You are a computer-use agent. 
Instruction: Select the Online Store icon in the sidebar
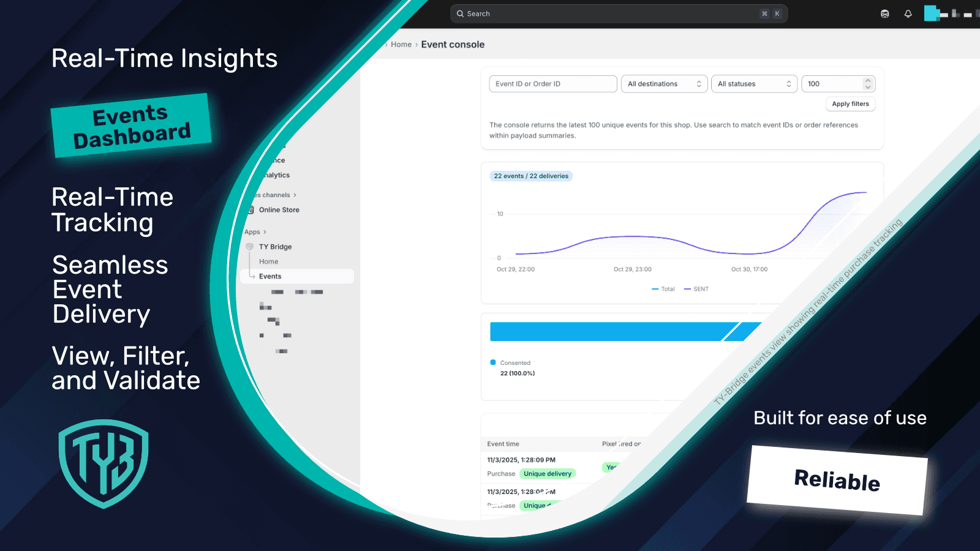click(x=251, y=209)
